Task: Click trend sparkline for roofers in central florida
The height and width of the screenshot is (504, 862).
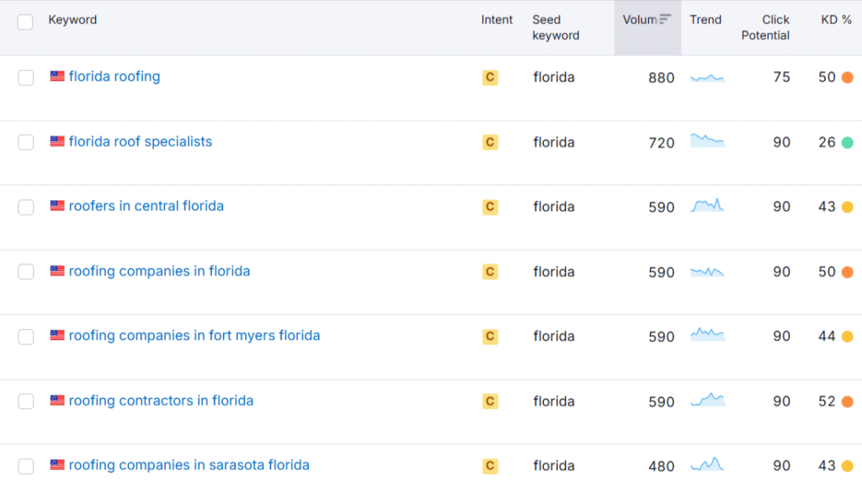Action: pos(707,205)
